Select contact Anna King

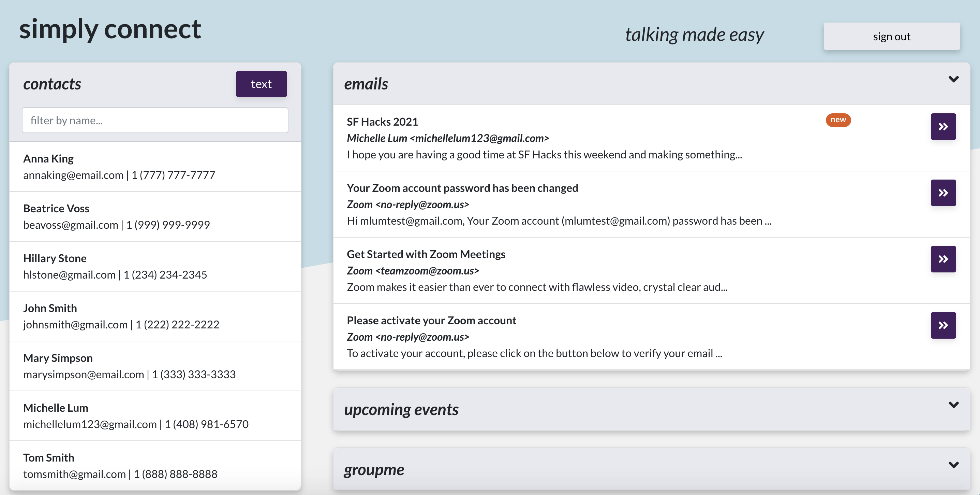click(155, 167)
